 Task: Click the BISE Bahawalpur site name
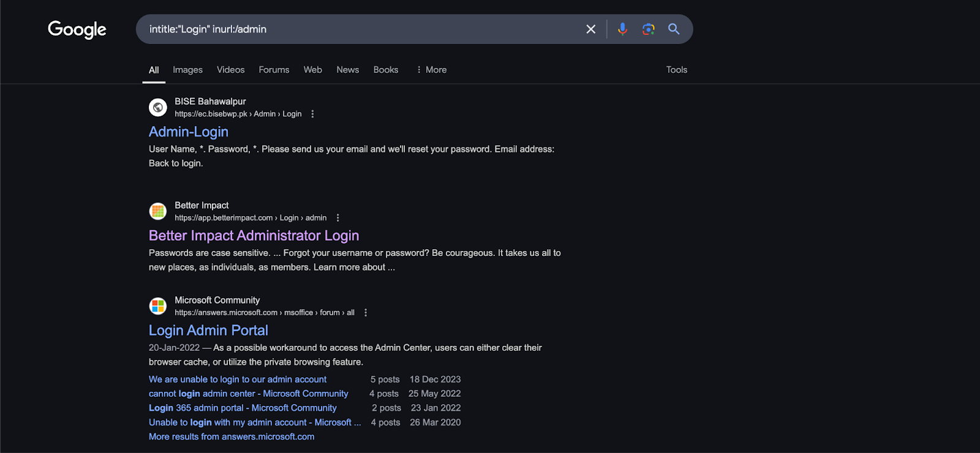210,102
